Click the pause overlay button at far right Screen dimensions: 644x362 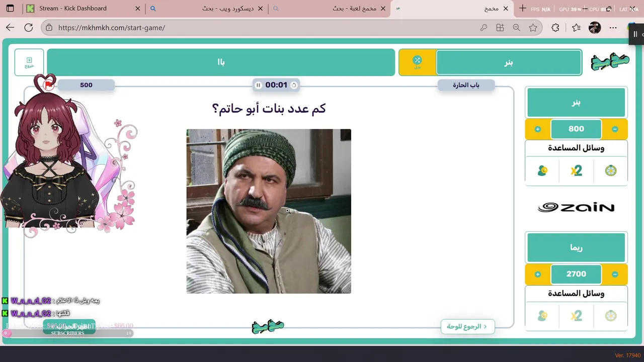click(x=636, y=34)
